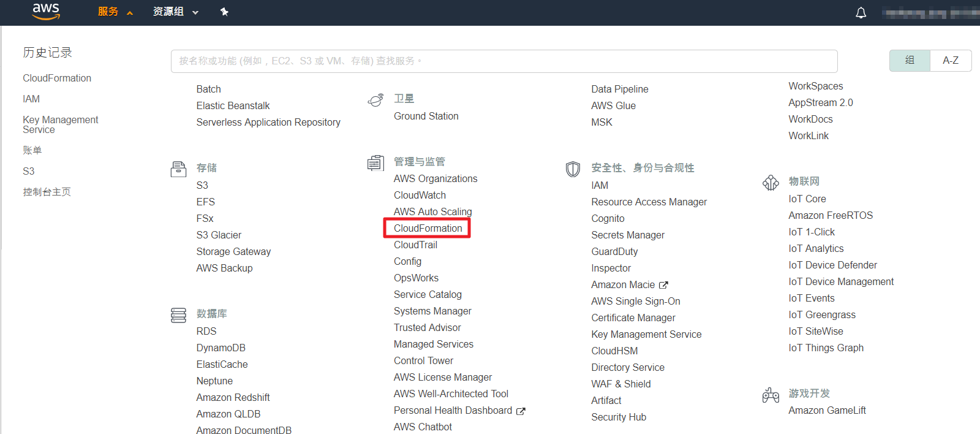Click the AWS logo home icon
Image resolution: width=980 pixels, height=434 pixels.
(x=46, y=11)
